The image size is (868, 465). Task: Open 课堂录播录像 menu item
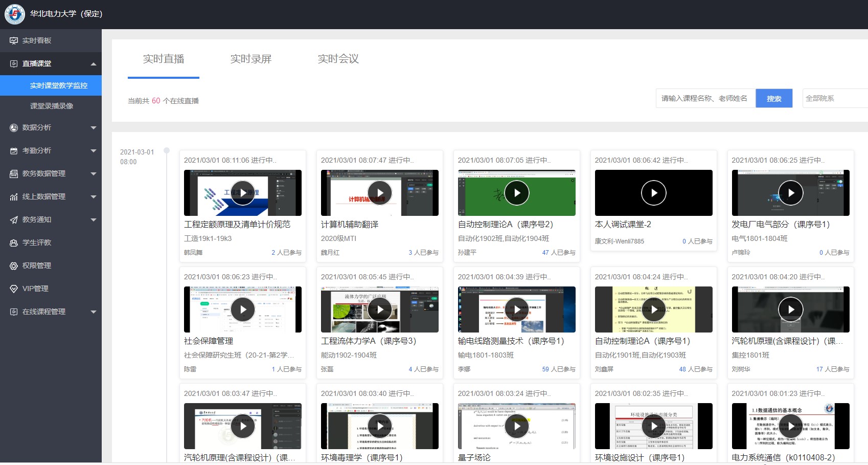pyautogui.click(x=51, y=106)
